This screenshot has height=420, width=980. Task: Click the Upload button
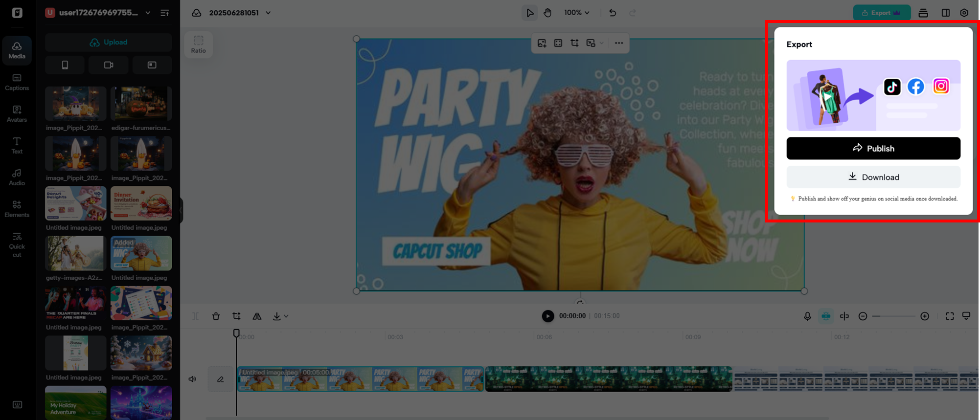click(x=108, y=43)
